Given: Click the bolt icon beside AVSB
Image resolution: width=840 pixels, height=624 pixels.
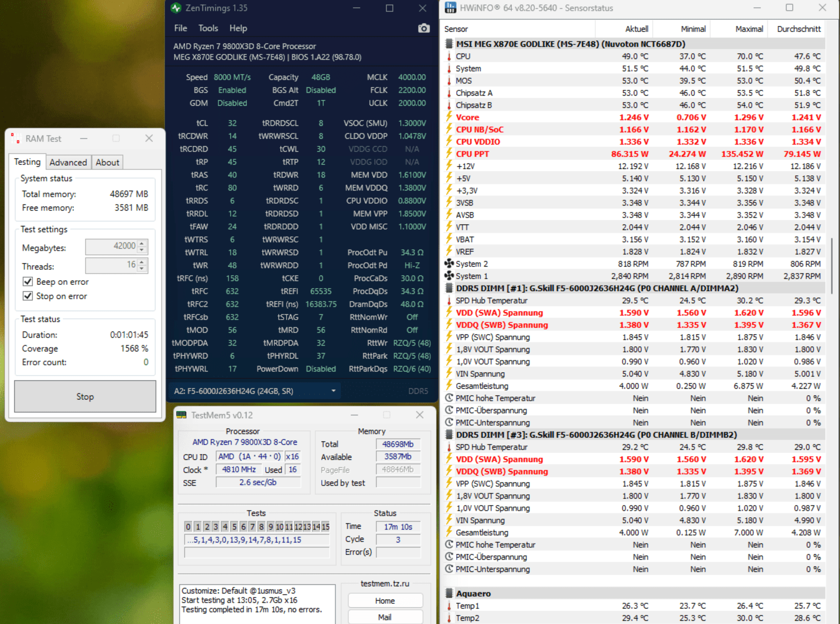Looking at the screenshot, I should point(449,215).
